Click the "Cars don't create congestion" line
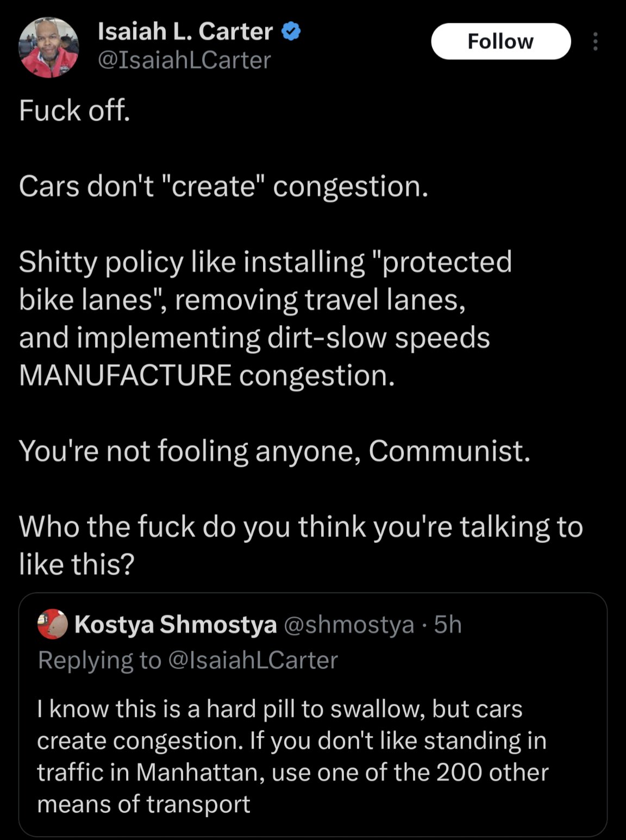Screen dimensions: 626x840 point(223,186)
